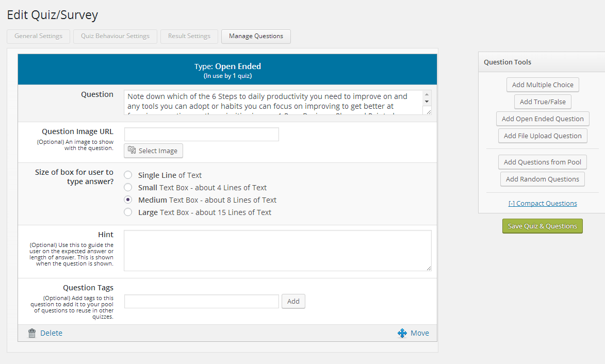Screen dimensions: 605x364
Task: Click the trash can Delete icon
Action: [x=32, y=333]
